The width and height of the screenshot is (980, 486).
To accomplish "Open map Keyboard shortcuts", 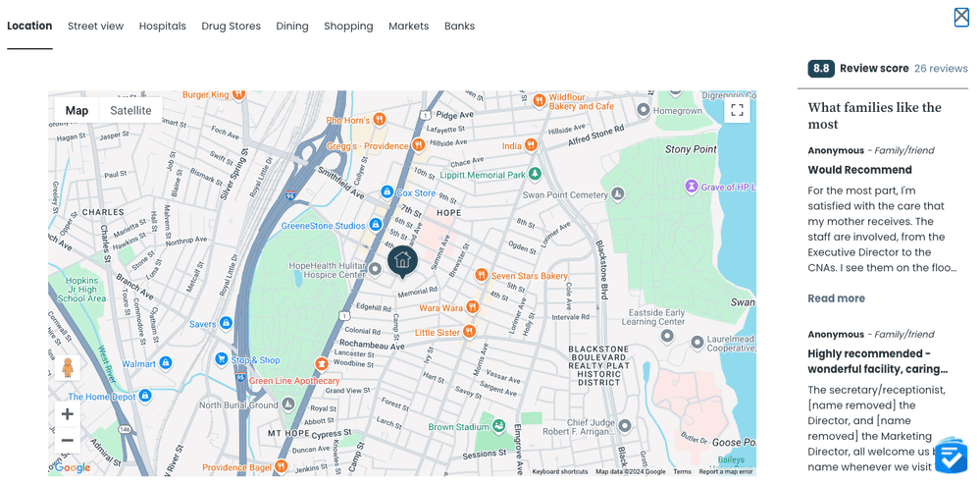I will point(560,471).
